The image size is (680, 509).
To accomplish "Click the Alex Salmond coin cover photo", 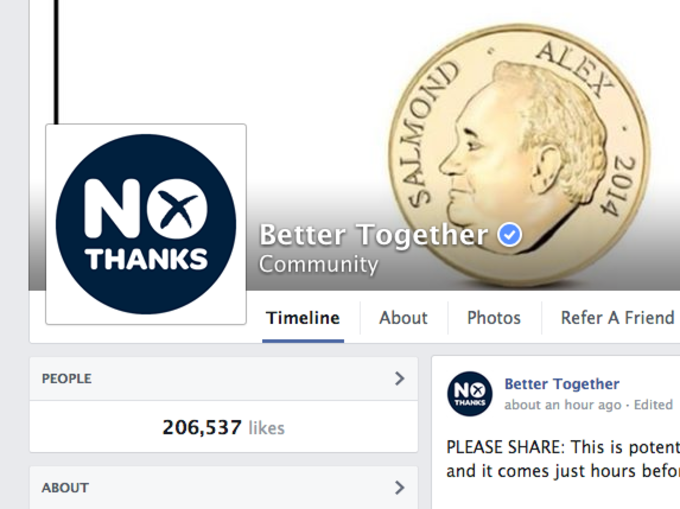I will click(x=519, y=155).
